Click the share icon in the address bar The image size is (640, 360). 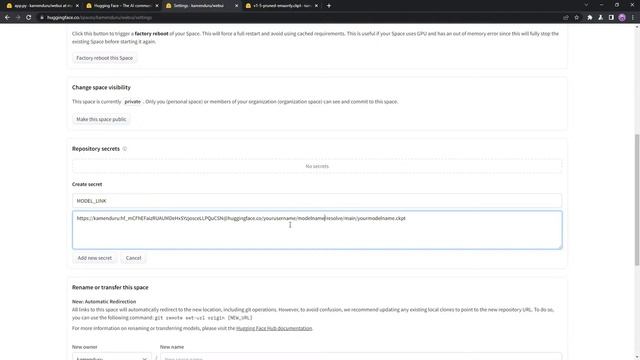566,18
